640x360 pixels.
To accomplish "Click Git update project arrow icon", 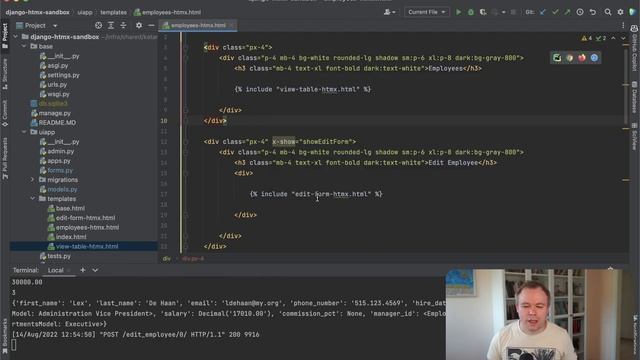I will pos(542,12).
